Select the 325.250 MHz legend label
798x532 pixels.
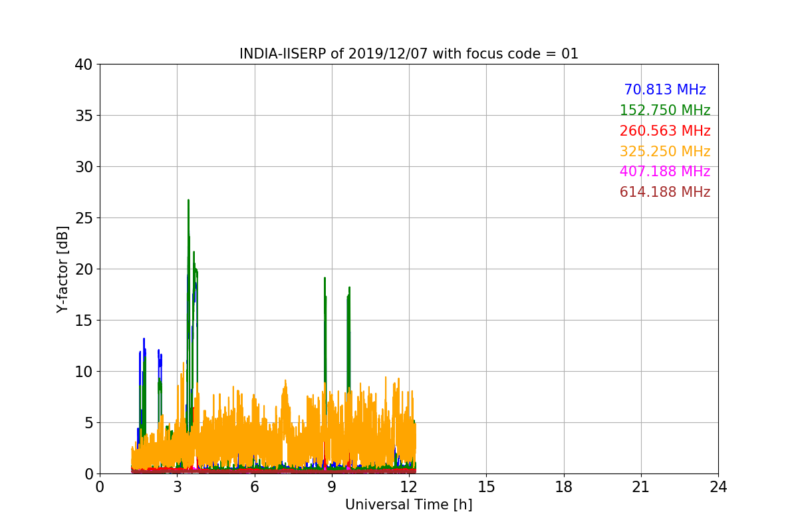coord(665,152)
